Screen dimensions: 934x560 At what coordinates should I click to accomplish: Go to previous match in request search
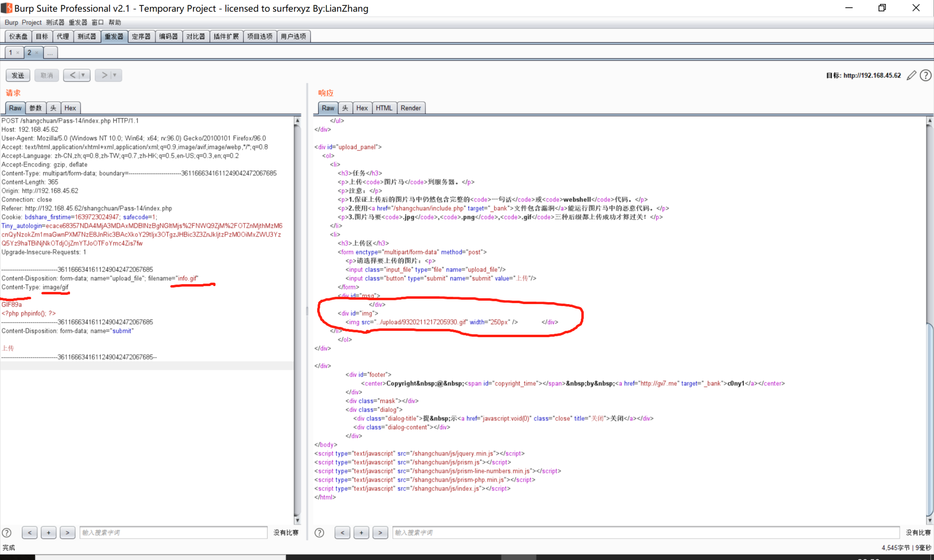(30, 533)
